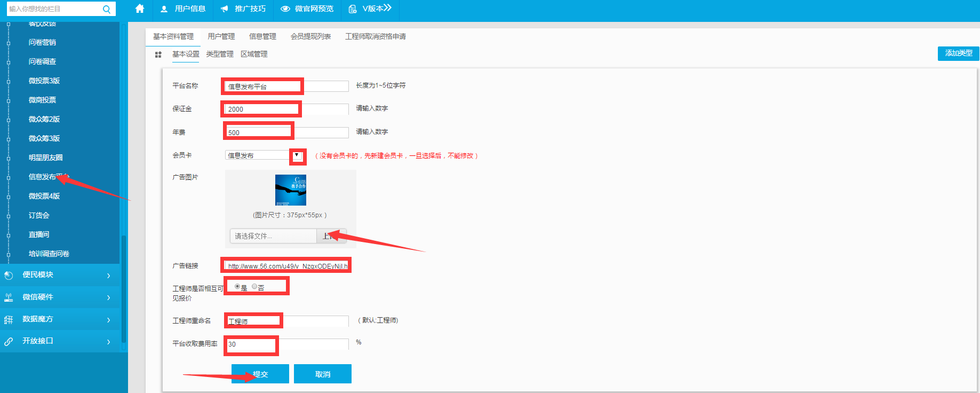Switch to the 用户管理 tab
The image size is (980, 393).
[x=221, y=36]
